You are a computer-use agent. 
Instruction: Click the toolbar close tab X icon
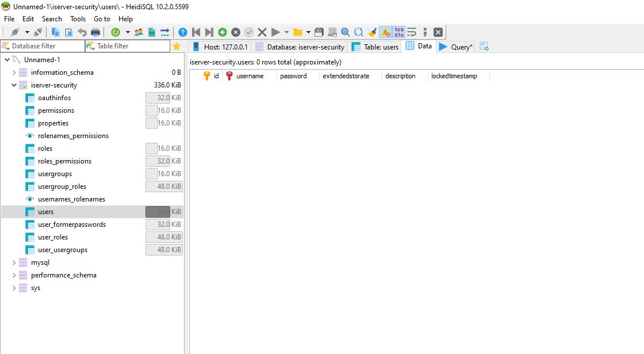click(x=438, y=32)
